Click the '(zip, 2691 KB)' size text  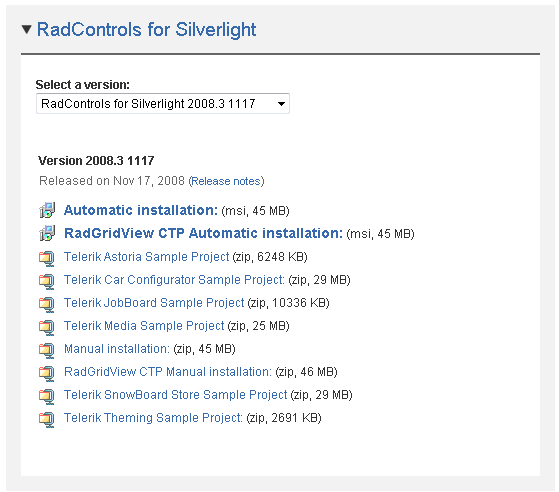pyautogui.click(x=284, y=418)
